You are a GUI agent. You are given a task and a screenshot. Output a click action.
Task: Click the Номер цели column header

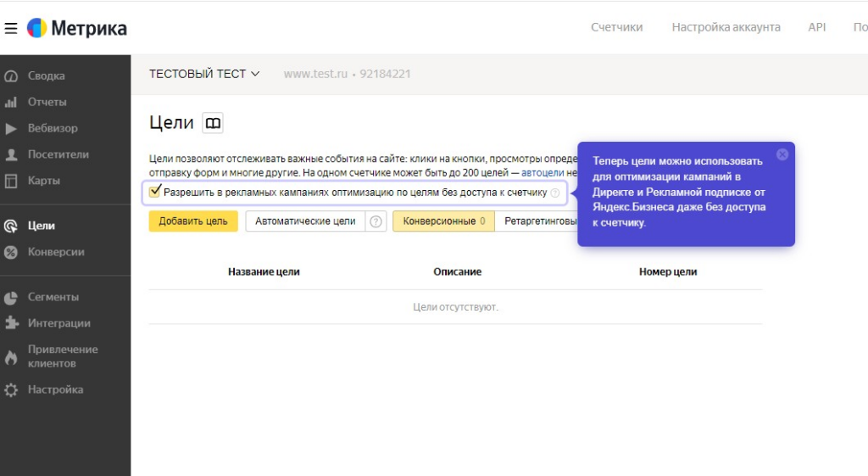tap(668, 272)
